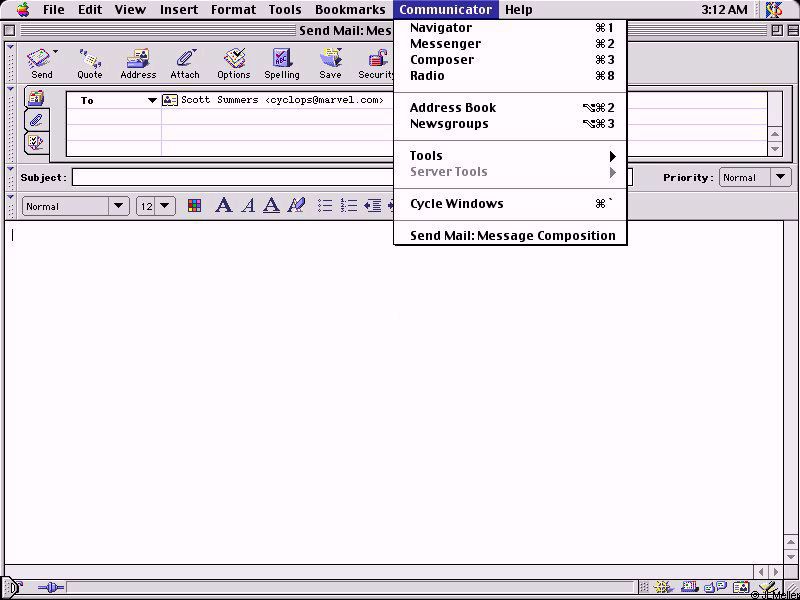Collapse the message toolbar triangle

[10, 47]
